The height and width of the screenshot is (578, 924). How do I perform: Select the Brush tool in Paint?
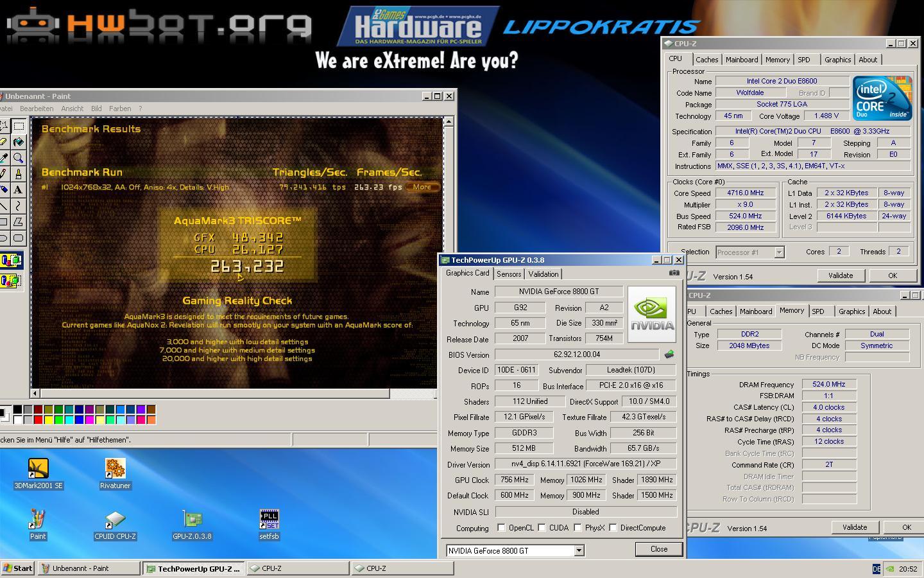point(19,174)
